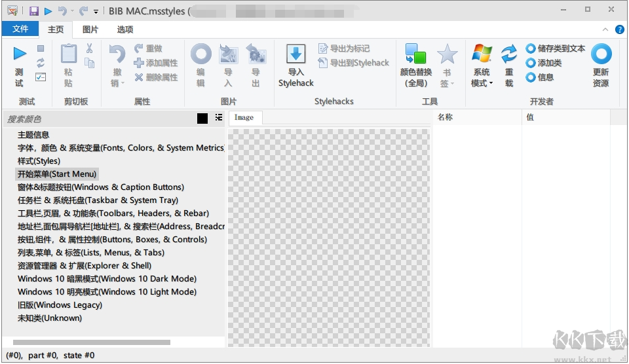This screenshot has width=629, height=364.
Task: Select the Image tab in preview pane
Action: (244, 117)
